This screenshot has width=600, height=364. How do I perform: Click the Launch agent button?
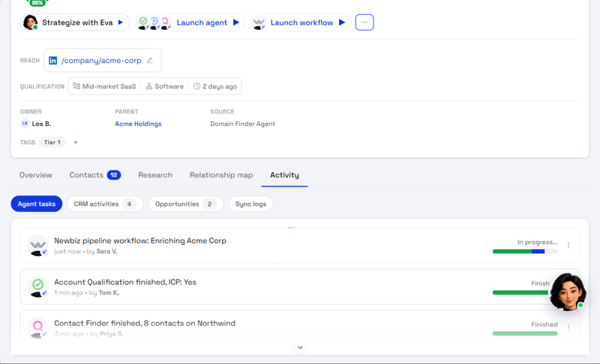190,22
